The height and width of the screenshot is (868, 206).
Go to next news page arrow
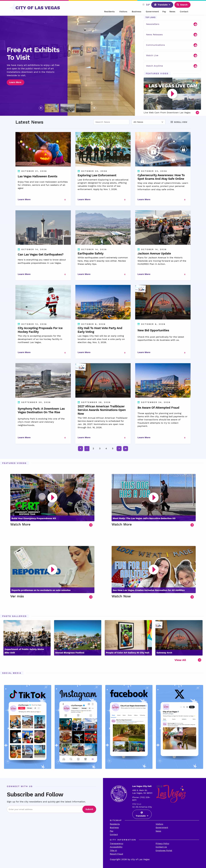tap(119, 449)
